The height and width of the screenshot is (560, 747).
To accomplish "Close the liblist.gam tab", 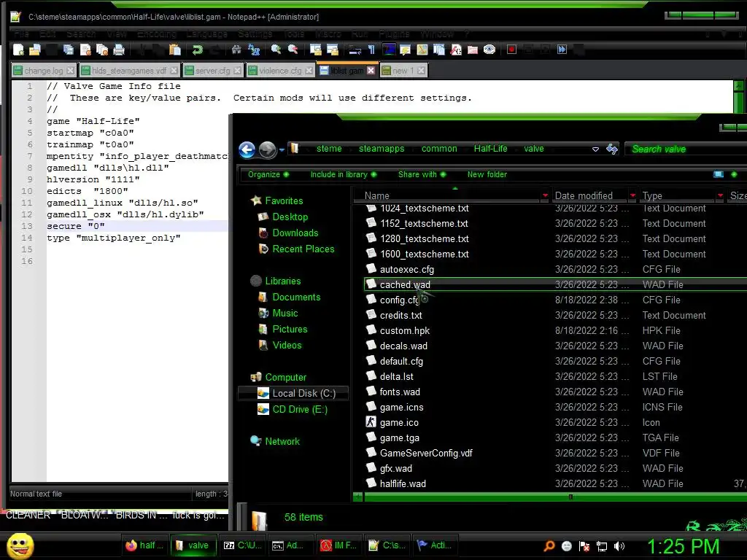I will click(x=371, y=71).
